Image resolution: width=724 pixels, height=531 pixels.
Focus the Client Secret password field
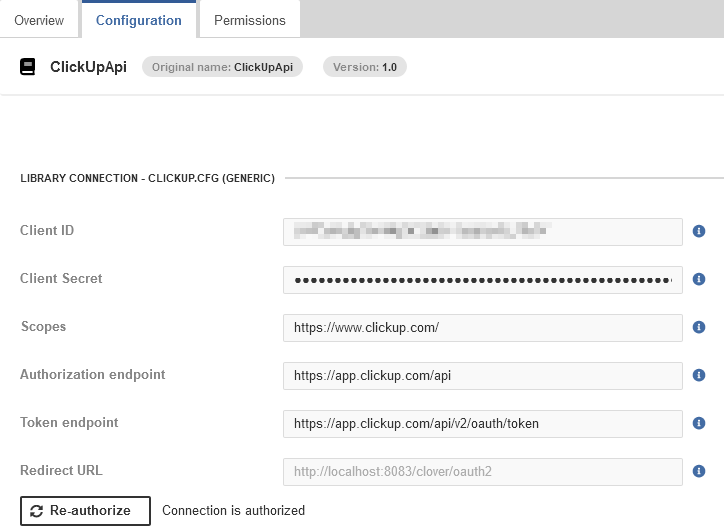point(483,280)
